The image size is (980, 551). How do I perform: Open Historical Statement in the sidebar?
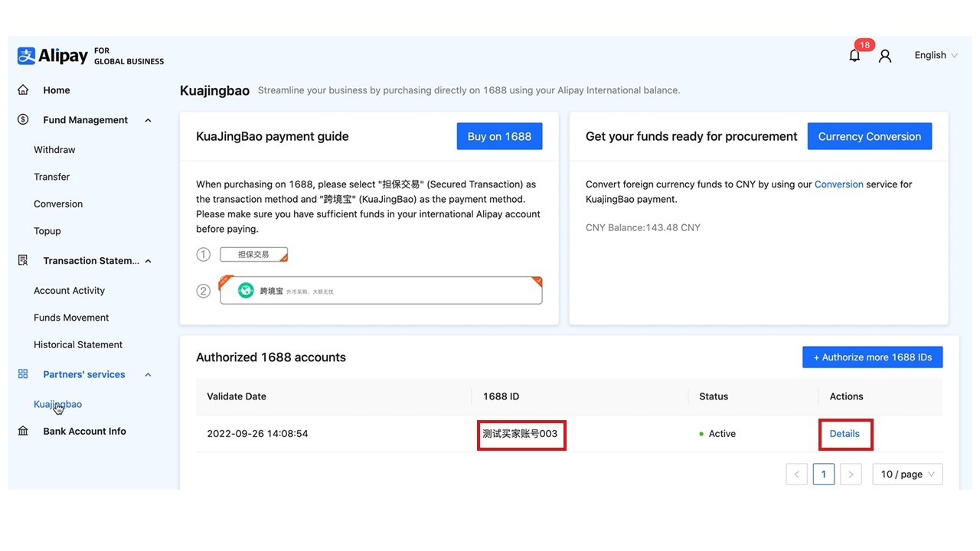tap(78, 345)
